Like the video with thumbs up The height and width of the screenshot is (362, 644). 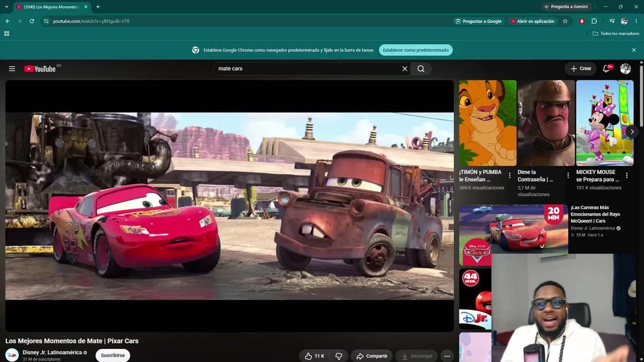[314, 356]
